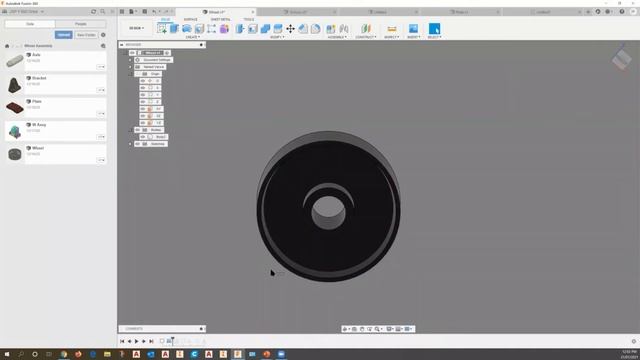
Task: Jump to timeline end
Action: [151, 341]
